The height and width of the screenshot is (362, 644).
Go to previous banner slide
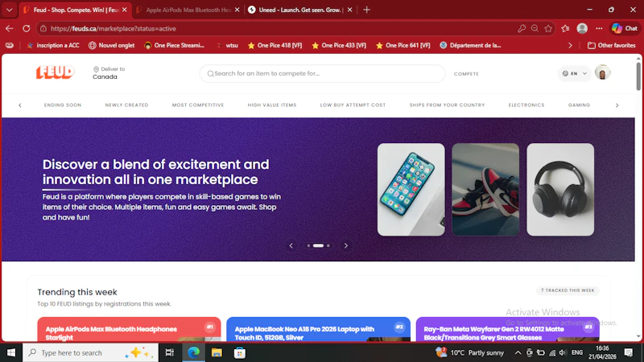pyautogui.click(x=291, y=245)
